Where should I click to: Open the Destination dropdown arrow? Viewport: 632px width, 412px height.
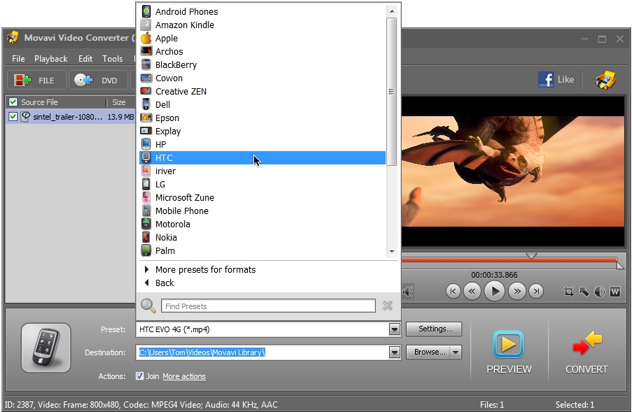394,352
